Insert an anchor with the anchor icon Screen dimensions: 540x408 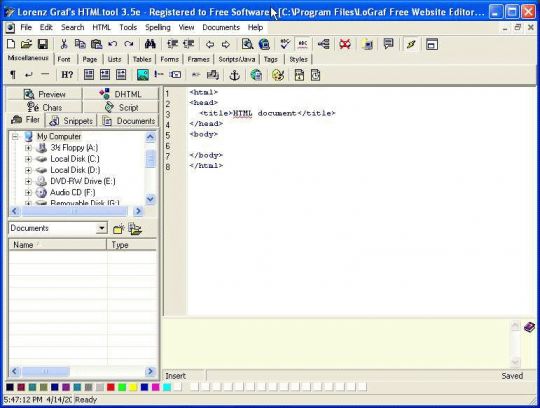tap(235, 75)
